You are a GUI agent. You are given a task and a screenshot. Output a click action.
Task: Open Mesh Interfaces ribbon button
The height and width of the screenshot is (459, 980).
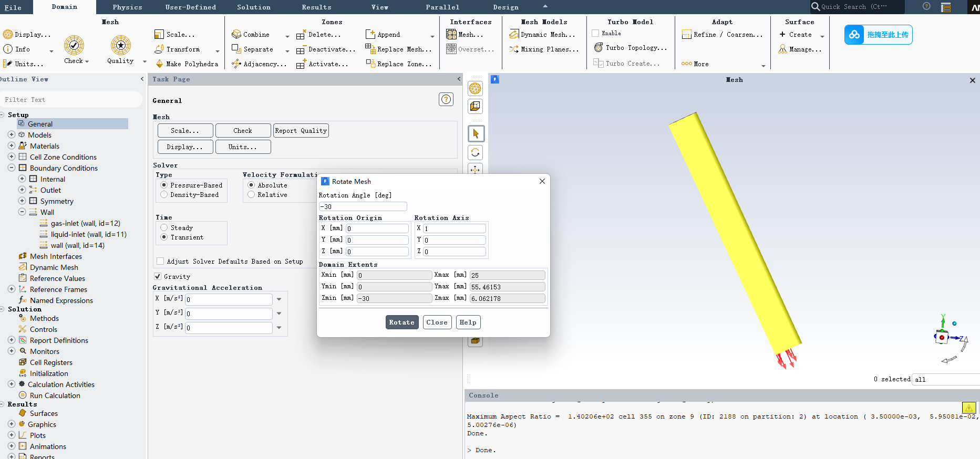(x=465, y=34)
